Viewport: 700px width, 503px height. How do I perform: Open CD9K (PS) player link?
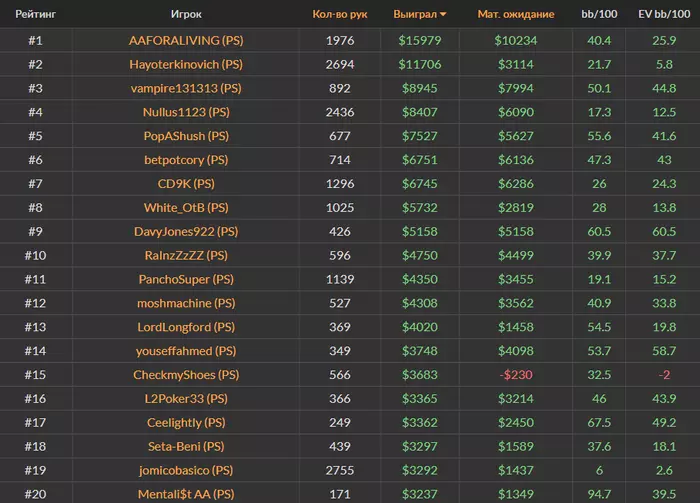(x=186, y=184)
